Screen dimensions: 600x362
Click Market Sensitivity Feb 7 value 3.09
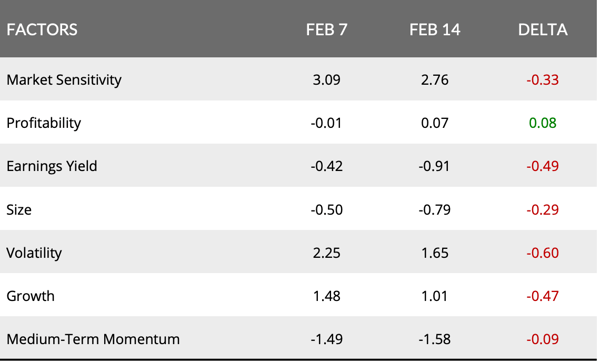326,80
